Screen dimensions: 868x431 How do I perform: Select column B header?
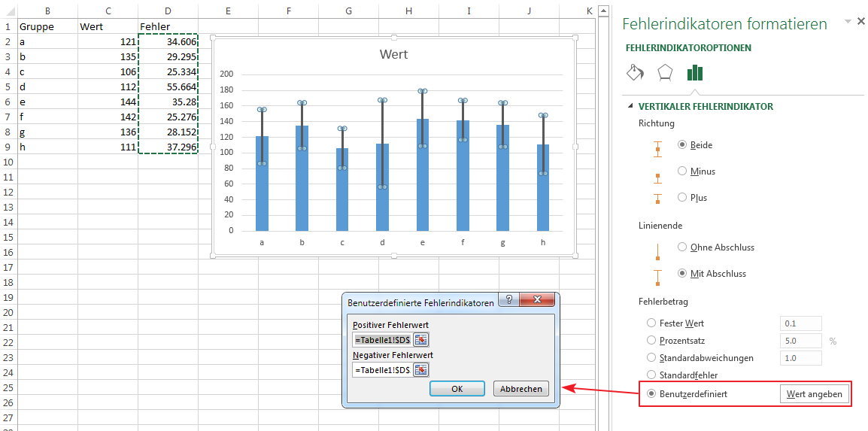pyautogui.click(x=47, y=11)
